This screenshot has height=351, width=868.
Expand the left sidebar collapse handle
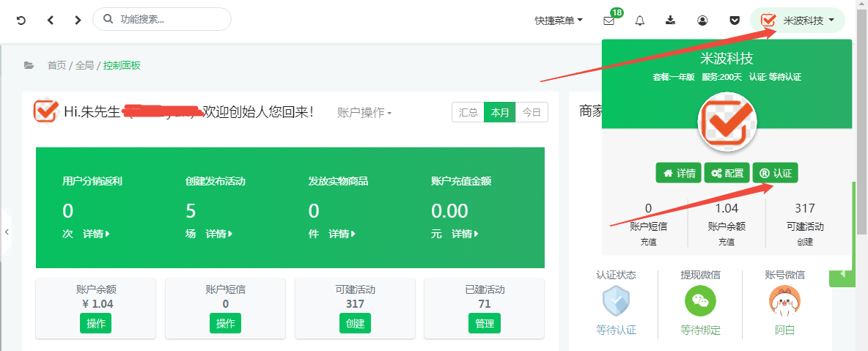(6, 232)
